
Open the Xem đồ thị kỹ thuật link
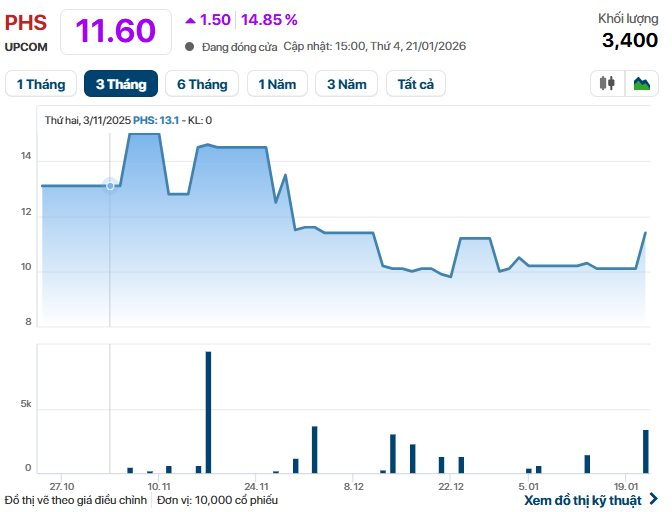(583, 499)
